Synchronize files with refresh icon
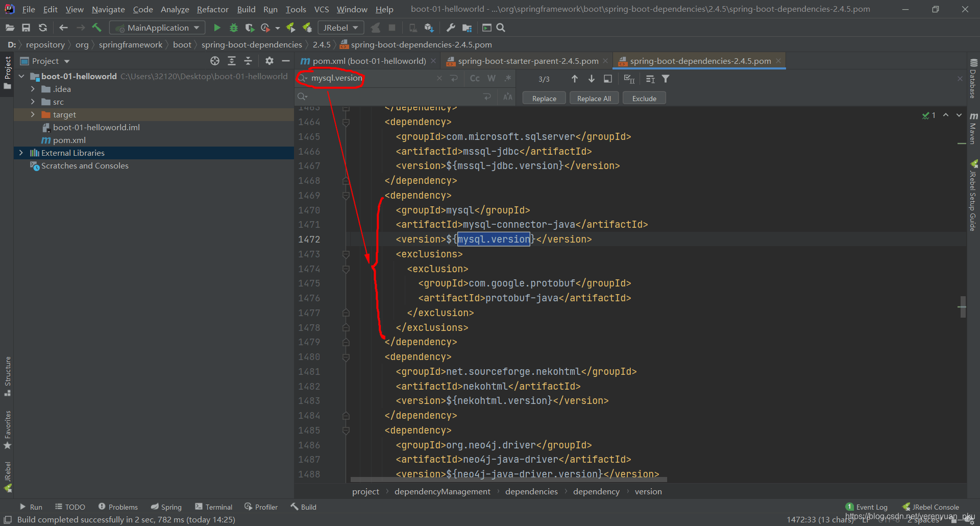This screenshot has height=526, width=980. click(x=43, y=28)
